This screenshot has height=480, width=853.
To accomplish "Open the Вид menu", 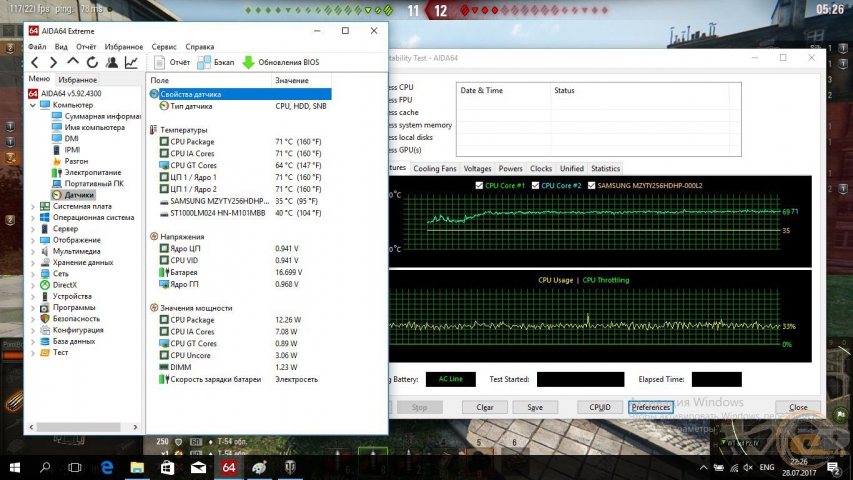I will [61, 47].
